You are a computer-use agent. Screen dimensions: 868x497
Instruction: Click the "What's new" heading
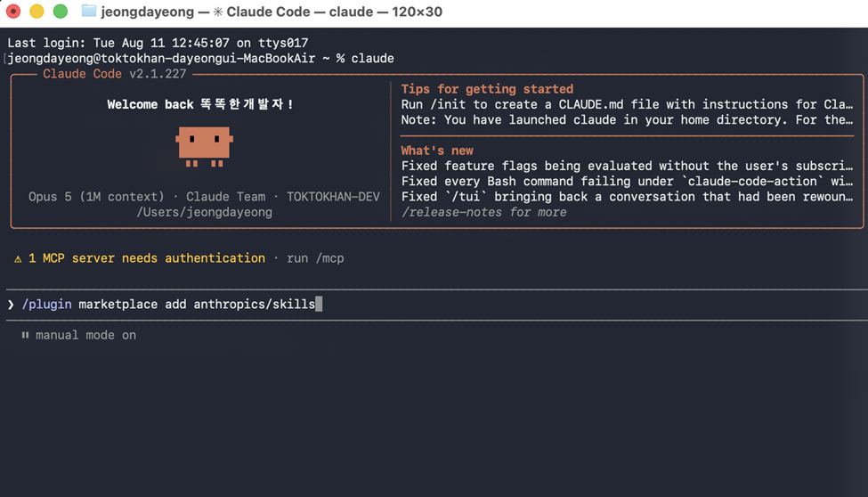[x=437, y=151]
